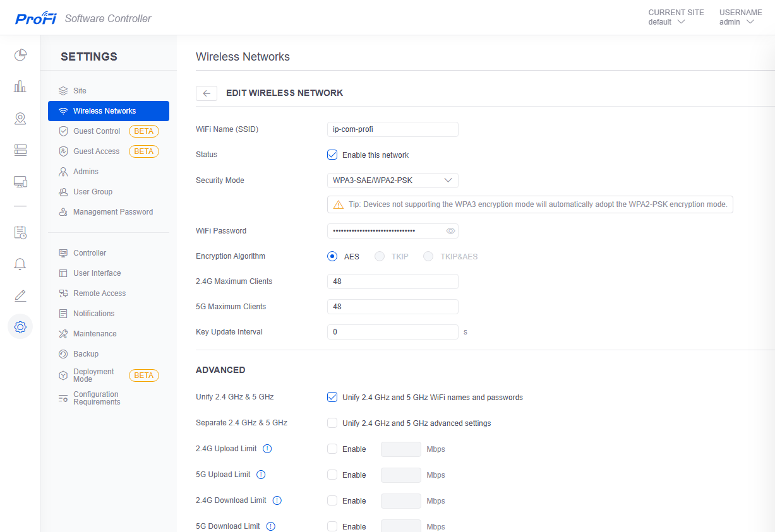Go to Guest Control settings
775x532 pixels.
pos(97,131)
